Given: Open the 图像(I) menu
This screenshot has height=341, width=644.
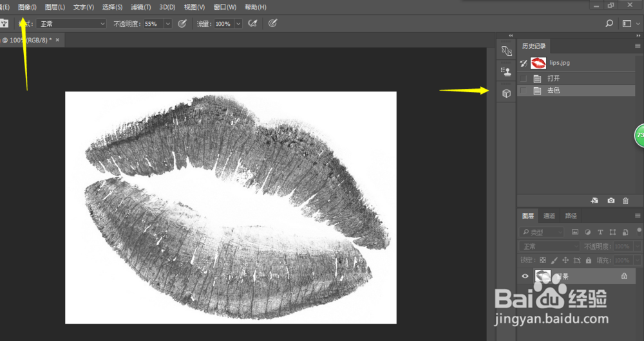Looking at the screenshot, I should [27, 7].
